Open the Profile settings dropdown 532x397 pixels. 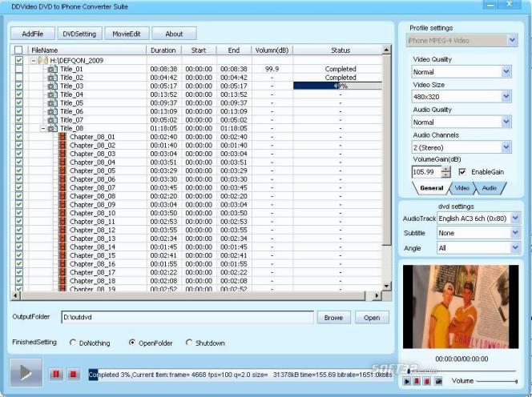click(512, 40)
